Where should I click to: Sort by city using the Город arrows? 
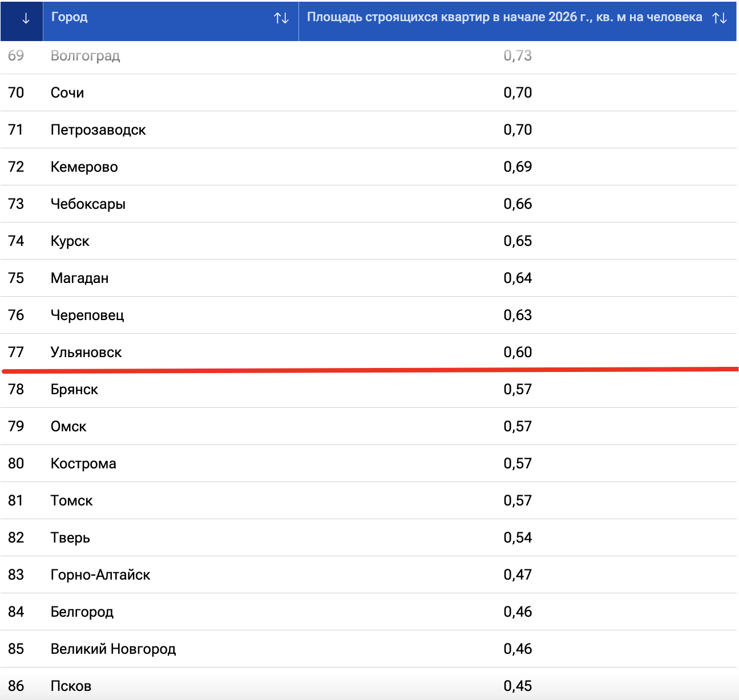tap(281, 18)
